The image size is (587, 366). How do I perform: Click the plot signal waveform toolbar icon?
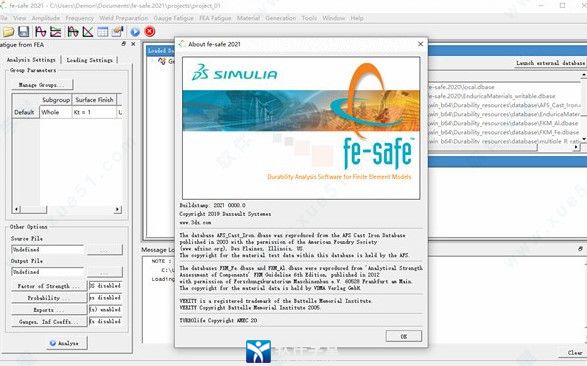point(40,32)
